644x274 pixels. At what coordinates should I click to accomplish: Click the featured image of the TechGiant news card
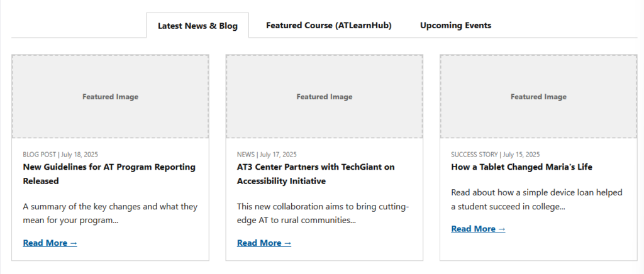tap(325, 97)
